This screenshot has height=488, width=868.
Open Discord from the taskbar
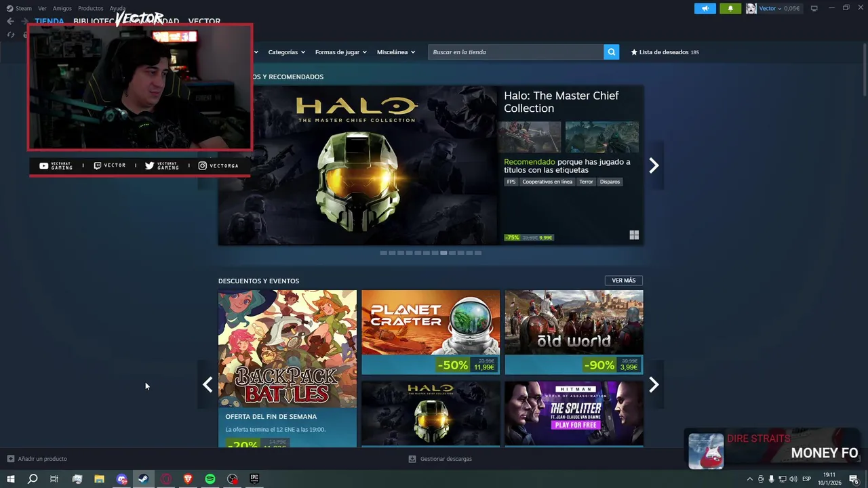coord(121,479)
